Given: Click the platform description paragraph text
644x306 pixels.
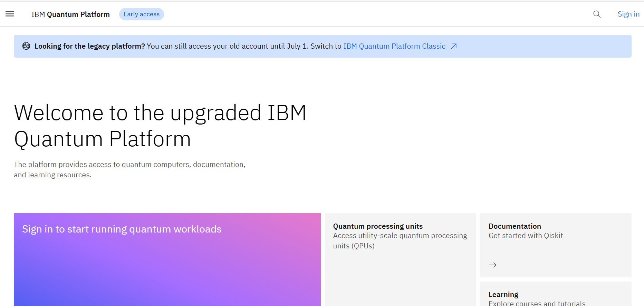Looking at the screenshot, I should pyautogui.click(x=129, y=170).
